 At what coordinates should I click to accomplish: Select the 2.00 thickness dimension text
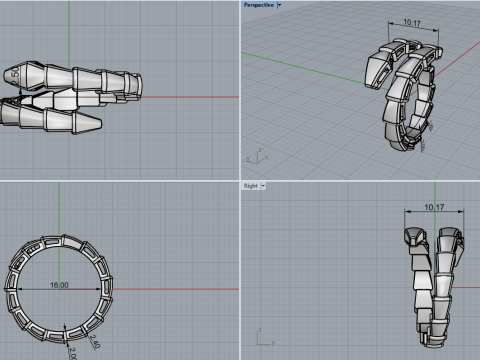point(72,353)
